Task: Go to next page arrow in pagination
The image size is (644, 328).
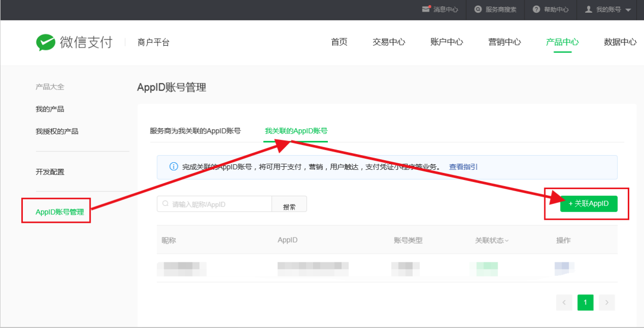Action: [606, 303]
